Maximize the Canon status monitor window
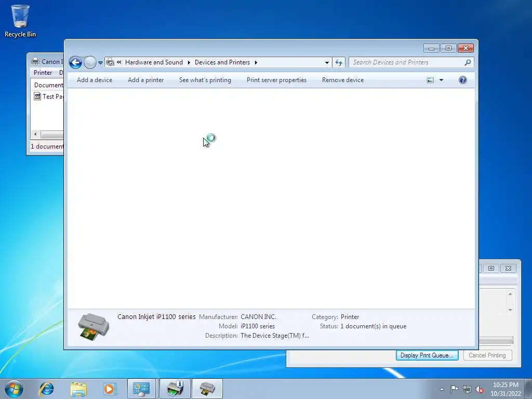 pyautogui.click(x=491, y=269)
